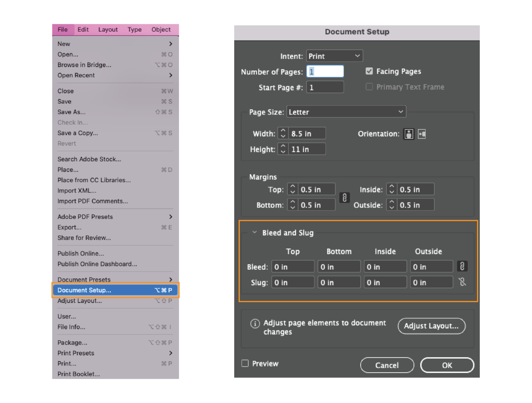Click the Adjust Layout button
The width and height of the screenshot is (532, 403).
(431, 326)
